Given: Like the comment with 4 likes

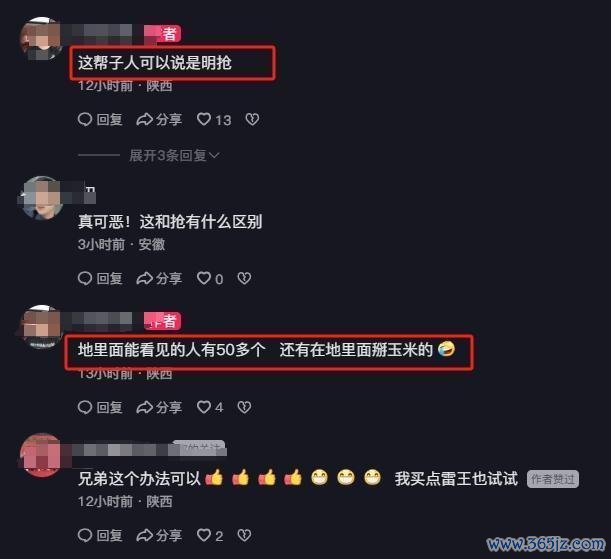Looking at the screenshot, I should 210,407.
